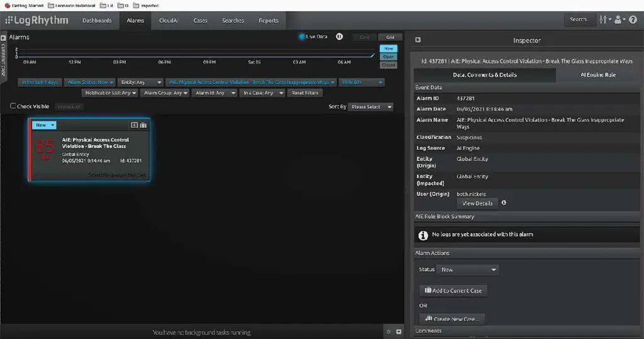Switch to Grid view
This screenshot has width=644, height=339.
pos(390,37)
